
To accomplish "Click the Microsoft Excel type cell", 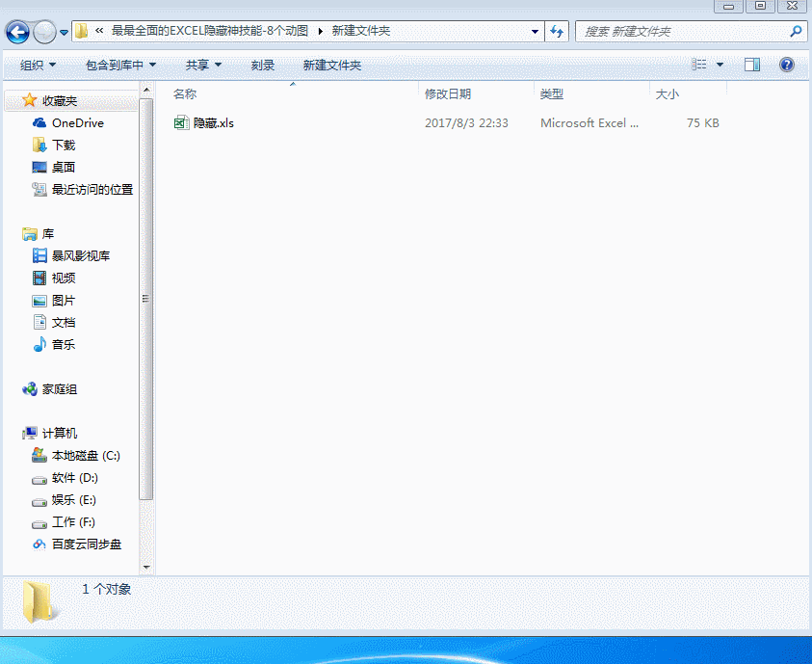I will click(x=589, y=122).
